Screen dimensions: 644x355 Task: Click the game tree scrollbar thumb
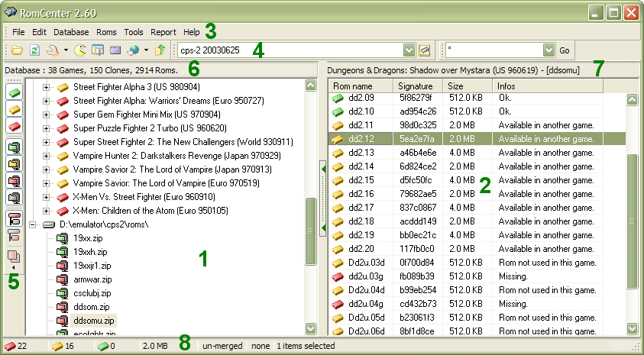click(x=310, y=231)
